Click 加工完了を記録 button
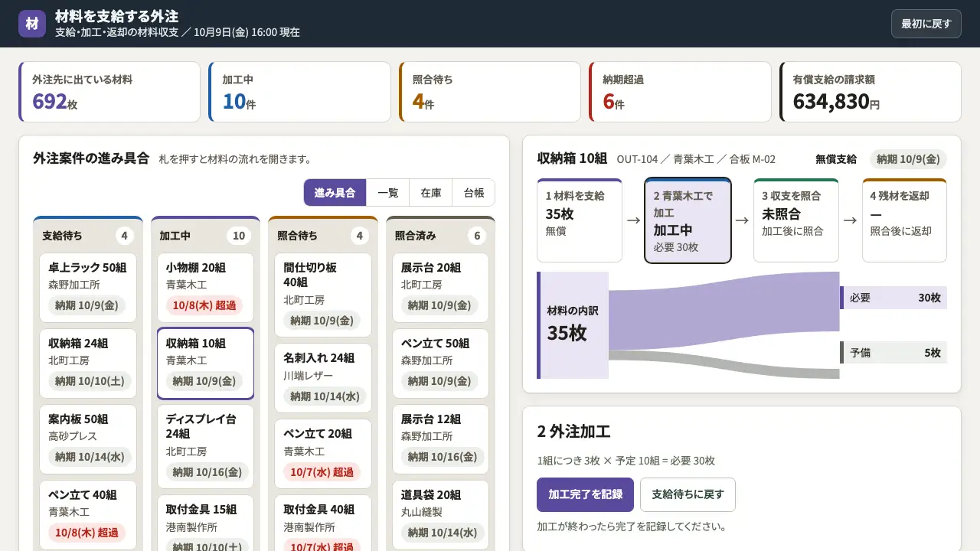The image size is (980, 551). (x=585, y=494)
